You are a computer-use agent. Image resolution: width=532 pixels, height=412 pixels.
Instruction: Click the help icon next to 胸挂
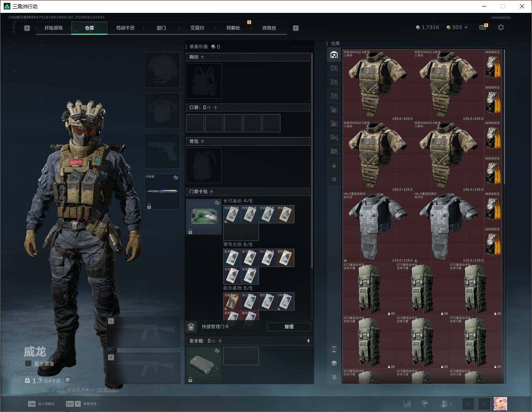(202, 57)
